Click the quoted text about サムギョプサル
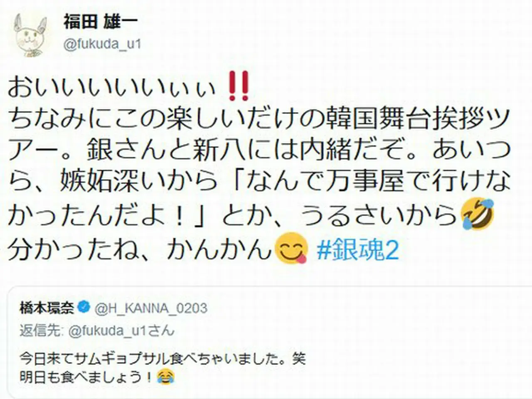The image size is (532, 399). (163, 358)
